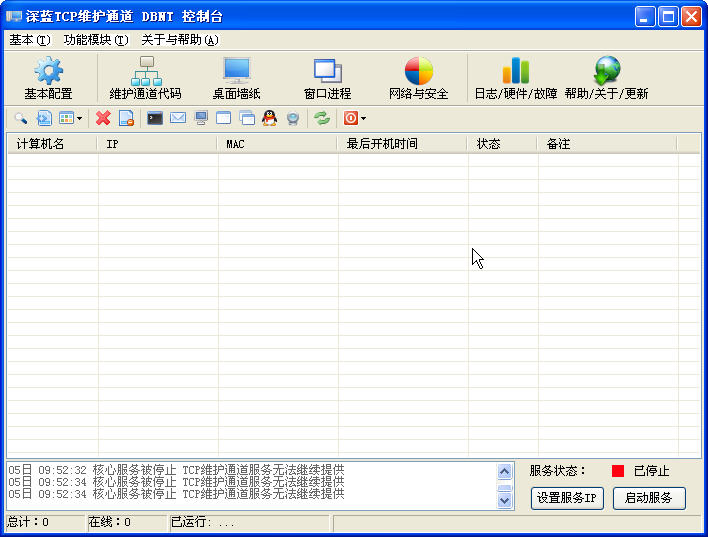The width and height of the screenshot is (708, 537).
Task: Click the document remove icon
Action: (x=126, y=118)
